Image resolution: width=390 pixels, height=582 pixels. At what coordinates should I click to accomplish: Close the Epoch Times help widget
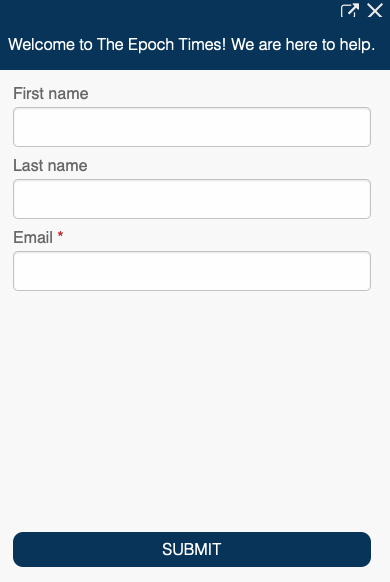point(375,10)
